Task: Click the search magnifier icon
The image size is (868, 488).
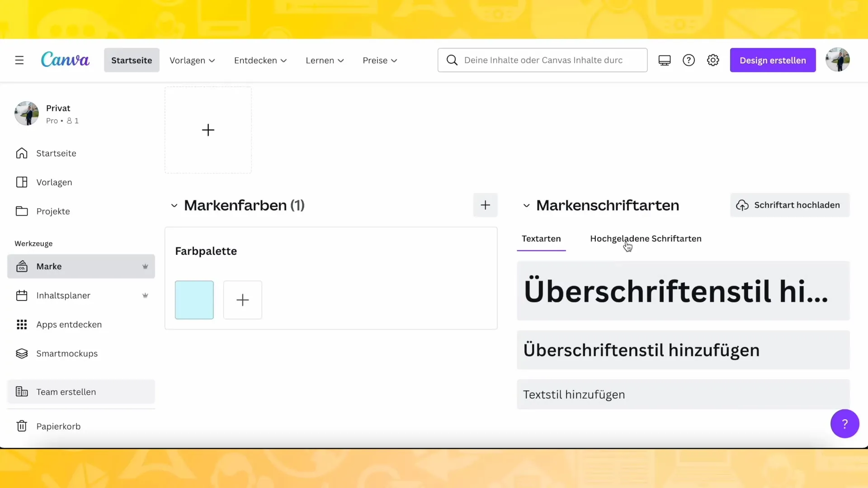Action: 452,60
